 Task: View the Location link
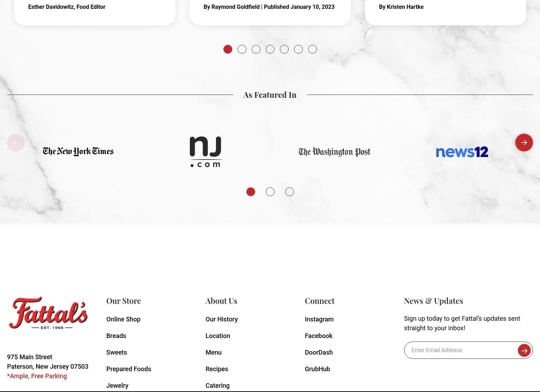coord(218,336)
